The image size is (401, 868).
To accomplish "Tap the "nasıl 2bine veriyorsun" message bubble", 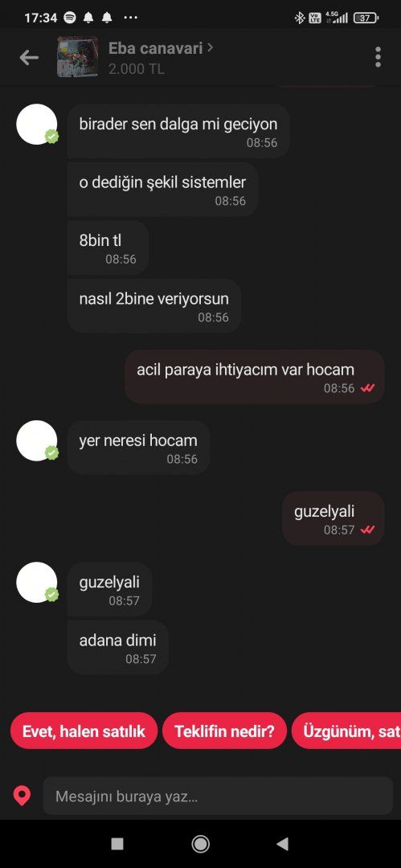I will (154, 305).
